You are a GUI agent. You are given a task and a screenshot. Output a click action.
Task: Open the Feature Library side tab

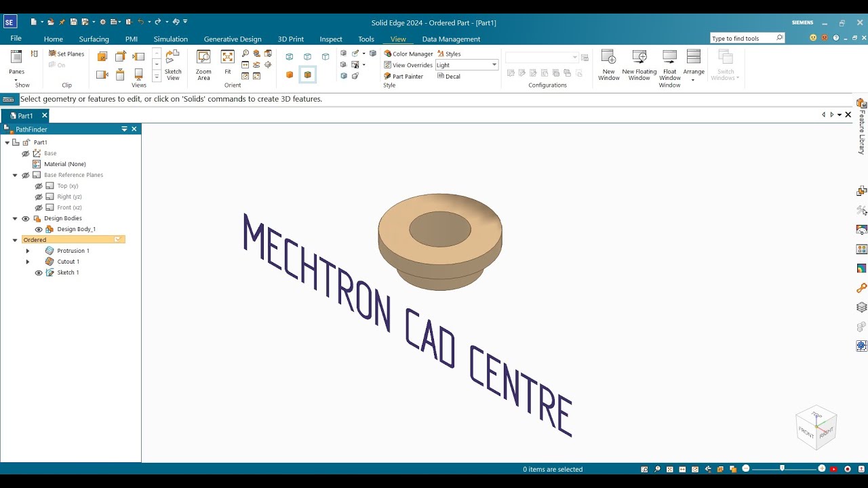click(x=862, y=127)
